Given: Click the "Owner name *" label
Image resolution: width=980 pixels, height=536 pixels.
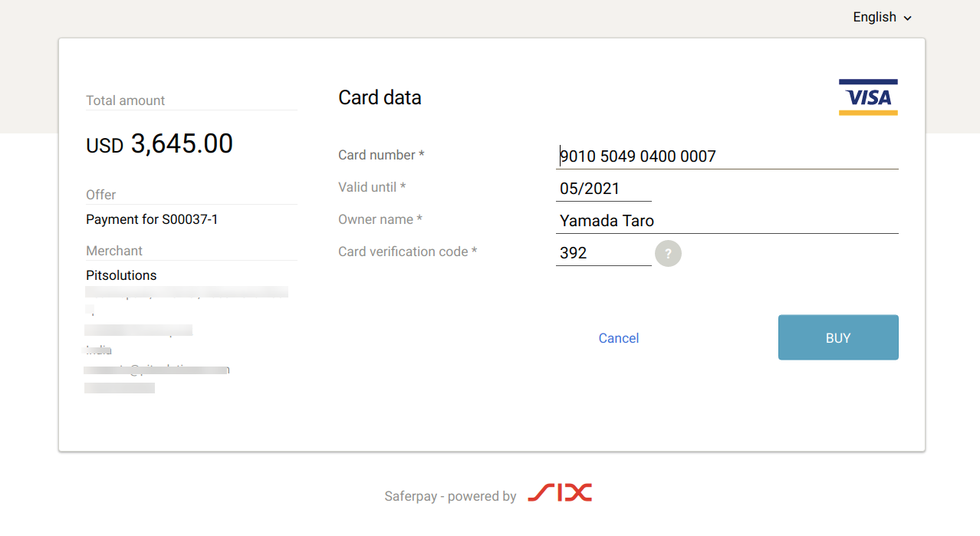Looking at the screenshot, I should point(380,219).
